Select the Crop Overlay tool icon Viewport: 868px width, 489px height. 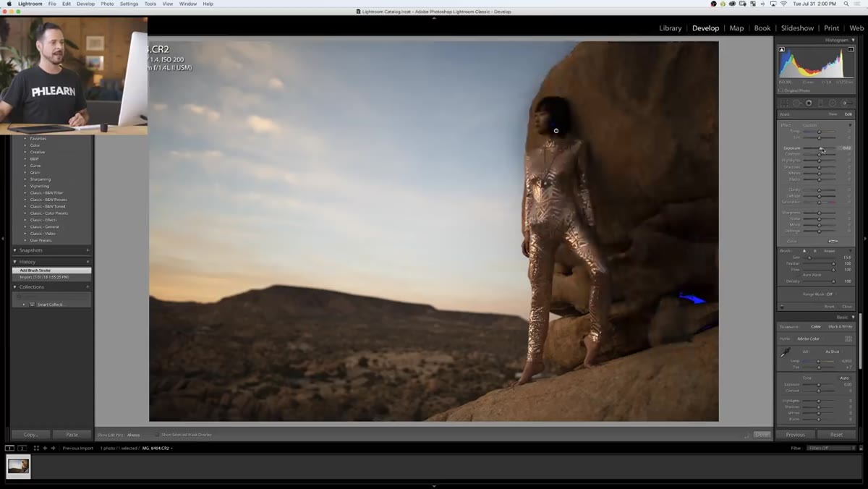[786, 103]
